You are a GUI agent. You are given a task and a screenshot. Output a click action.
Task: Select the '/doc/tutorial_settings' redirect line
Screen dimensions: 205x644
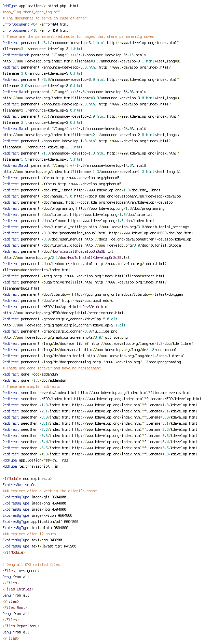[96, 227]
